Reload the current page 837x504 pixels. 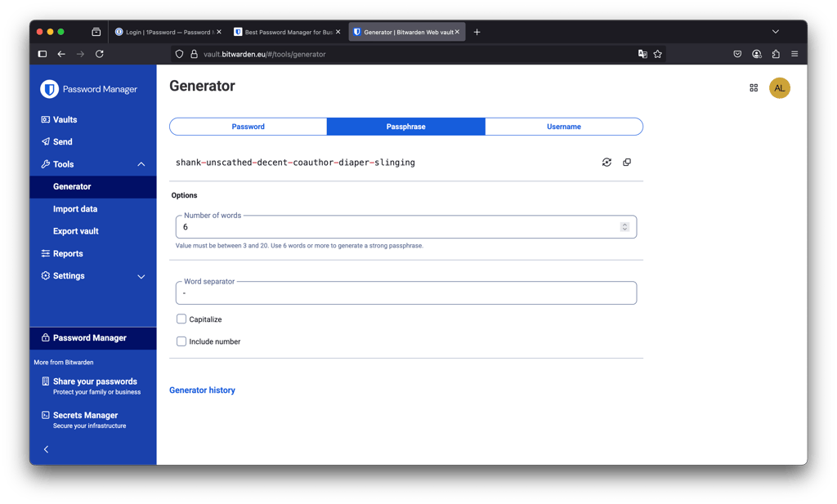99,54
